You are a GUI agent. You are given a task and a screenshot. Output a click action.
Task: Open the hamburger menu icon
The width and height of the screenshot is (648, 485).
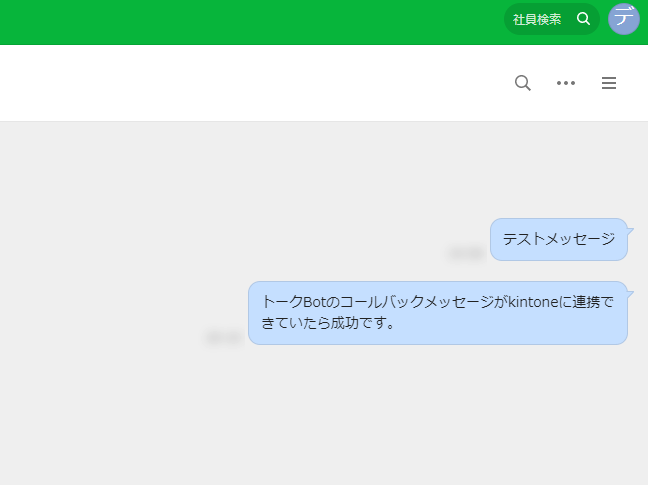point(609,83)
